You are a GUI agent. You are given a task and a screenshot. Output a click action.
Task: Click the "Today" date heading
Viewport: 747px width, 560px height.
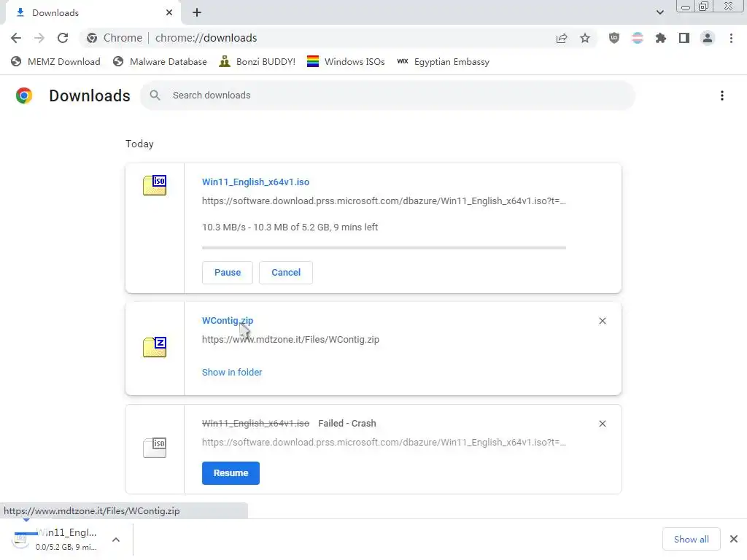click(139, 144)
